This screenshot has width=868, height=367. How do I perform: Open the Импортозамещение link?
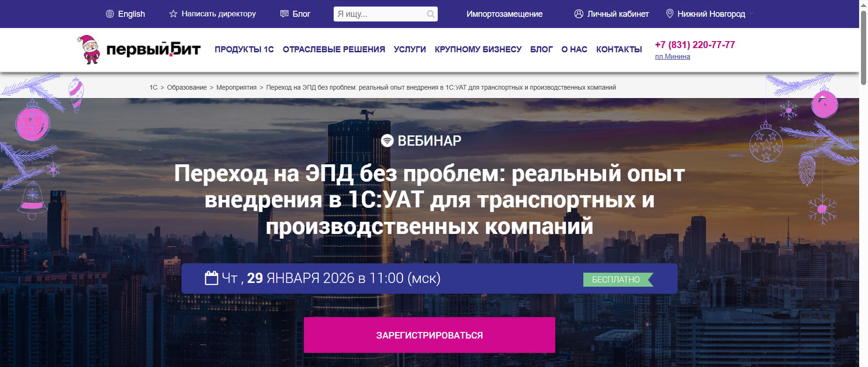tap(504, 14)
